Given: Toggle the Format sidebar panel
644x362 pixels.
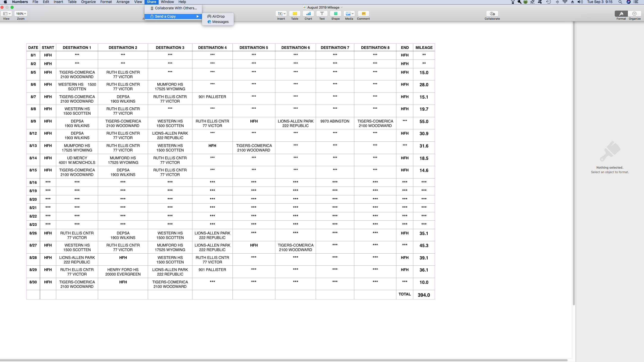Looking at the screenshot, I should [621, 14].
